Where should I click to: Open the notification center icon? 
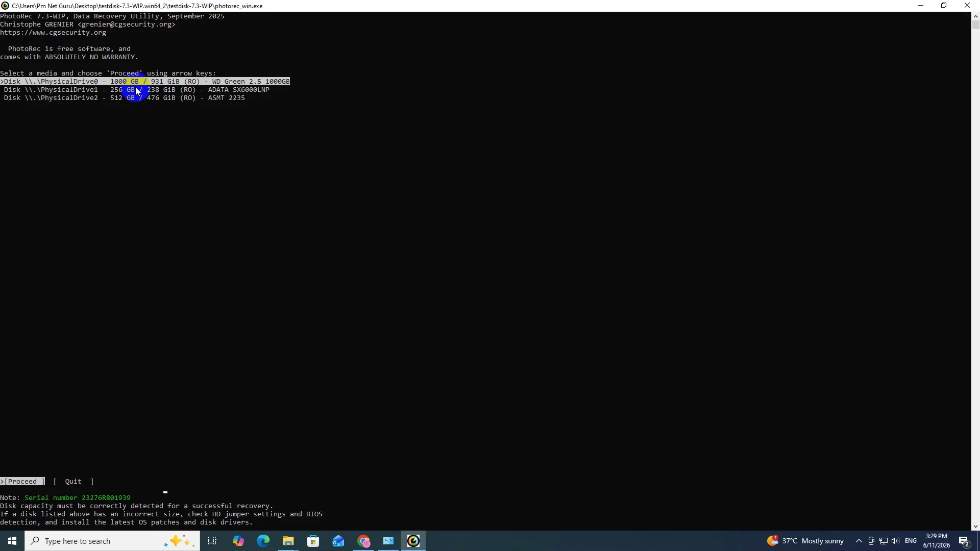(x=964, y=541)
